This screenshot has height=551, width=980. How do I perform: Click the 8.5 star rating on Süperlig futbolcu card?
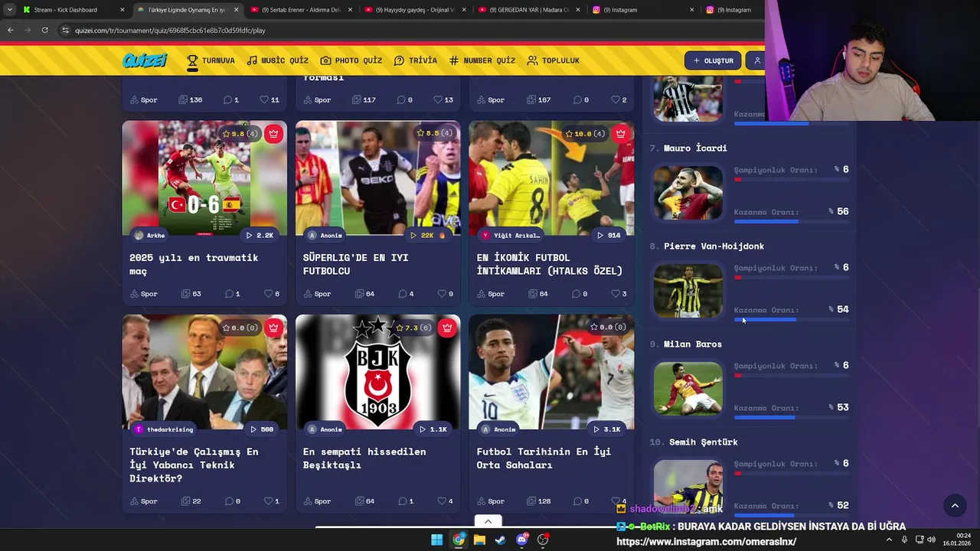pyautogui.click(x=434, y=133)
